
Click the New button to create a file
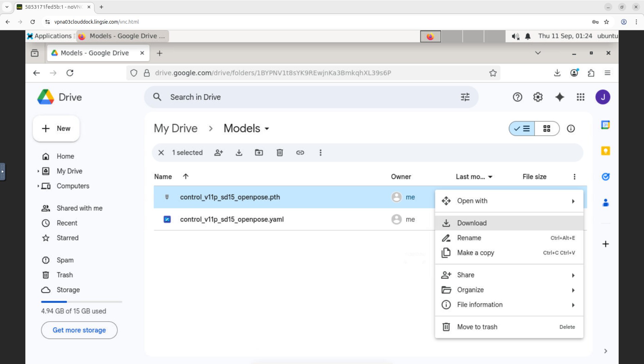56,128
